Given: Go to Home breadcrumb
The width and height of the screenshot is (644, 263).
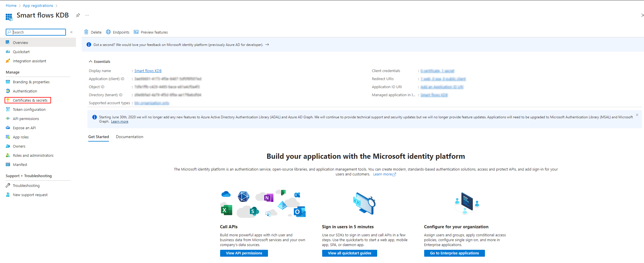Looking at the screenshot, I should pyautogui.click(x=11, y=5).
